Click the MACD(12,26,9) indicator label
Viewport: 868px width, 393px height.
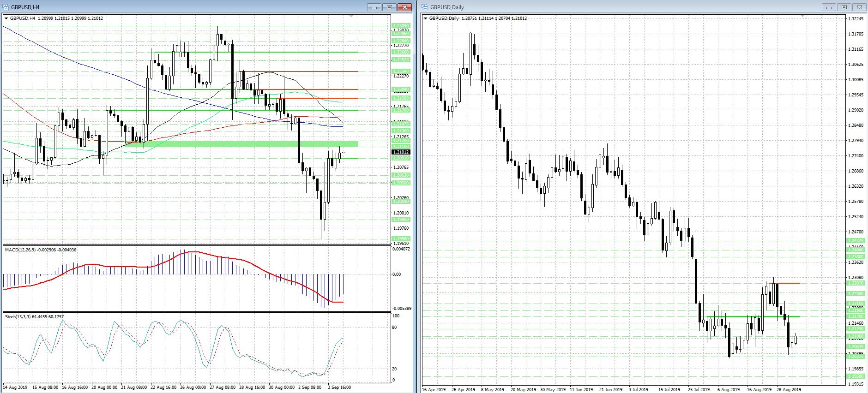pyautogui.click(x=41, y=250)
